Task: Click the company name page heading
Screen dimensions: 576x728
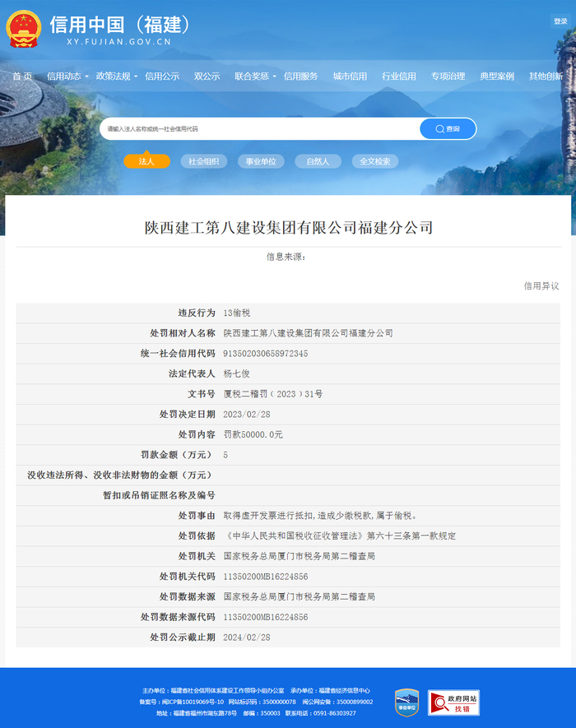Action: point(289,228)
